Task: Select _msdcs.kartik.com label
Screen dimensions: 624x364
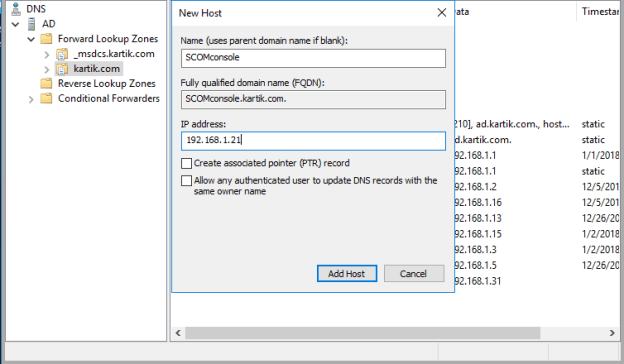Action: [x=114, y=54]
